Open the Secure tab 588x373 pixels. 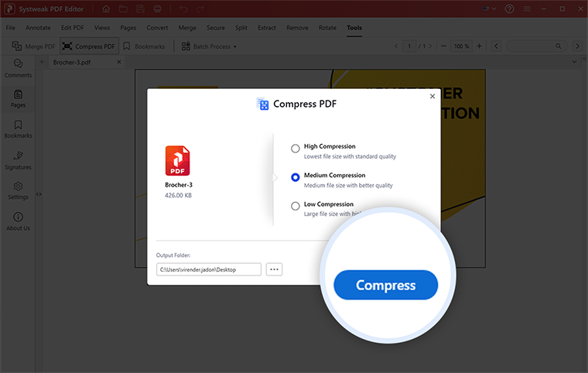216,28
